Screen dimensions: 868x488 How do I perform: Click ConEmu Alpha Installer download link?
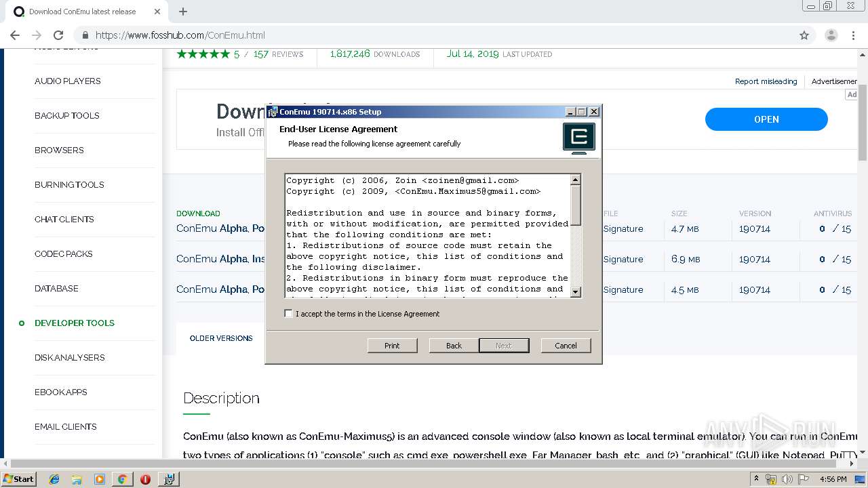220,259
